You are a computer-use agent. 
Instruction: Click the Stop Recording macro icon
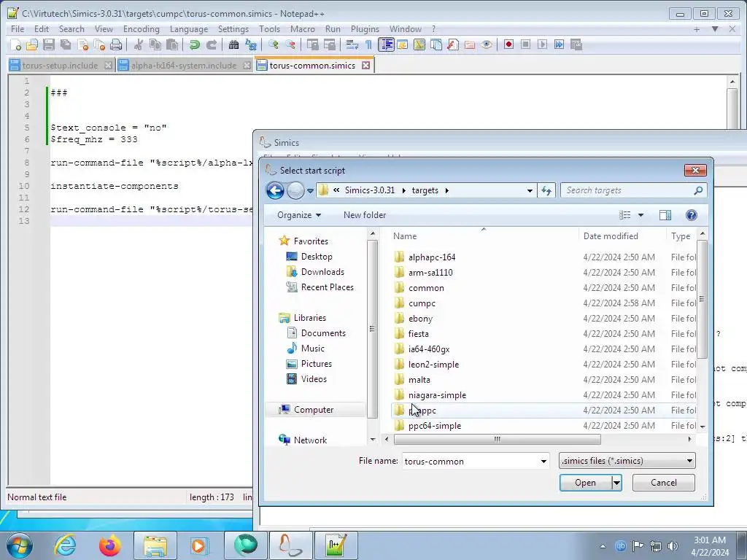click(x=525, y=44)
